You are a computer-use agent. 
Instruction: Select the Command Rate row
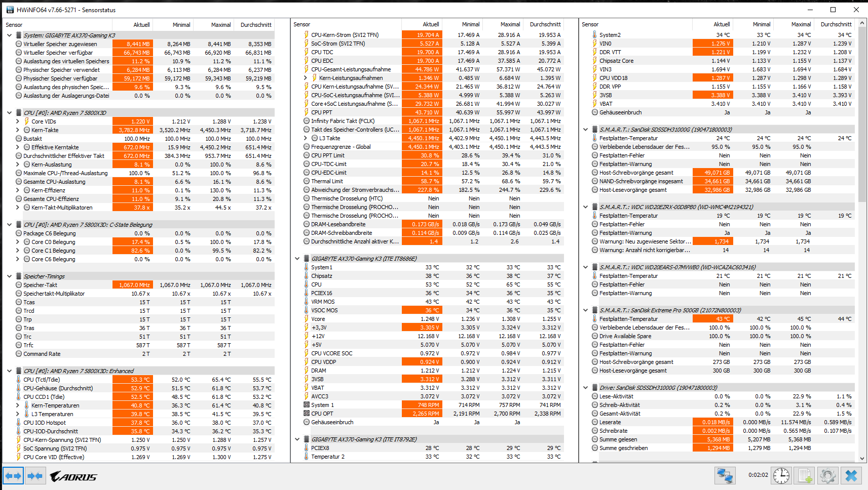tap(144, 354)
